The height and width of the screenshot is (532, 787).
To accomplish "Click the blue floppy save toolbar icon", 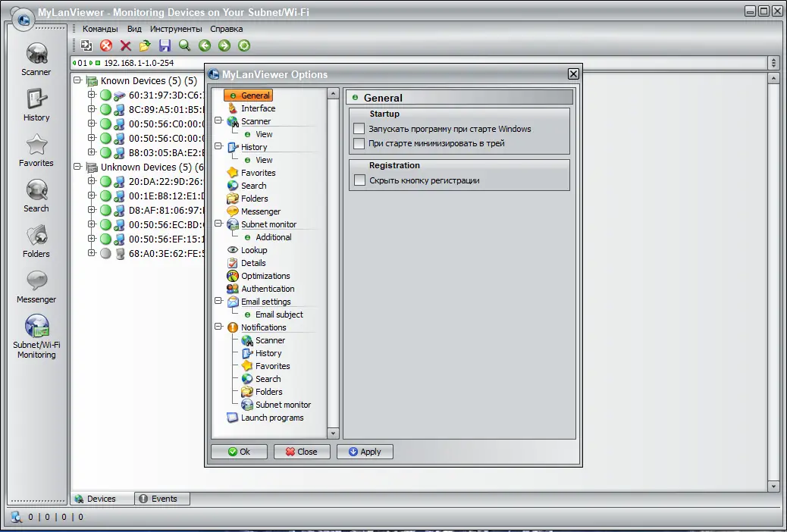I will [165, 45].
